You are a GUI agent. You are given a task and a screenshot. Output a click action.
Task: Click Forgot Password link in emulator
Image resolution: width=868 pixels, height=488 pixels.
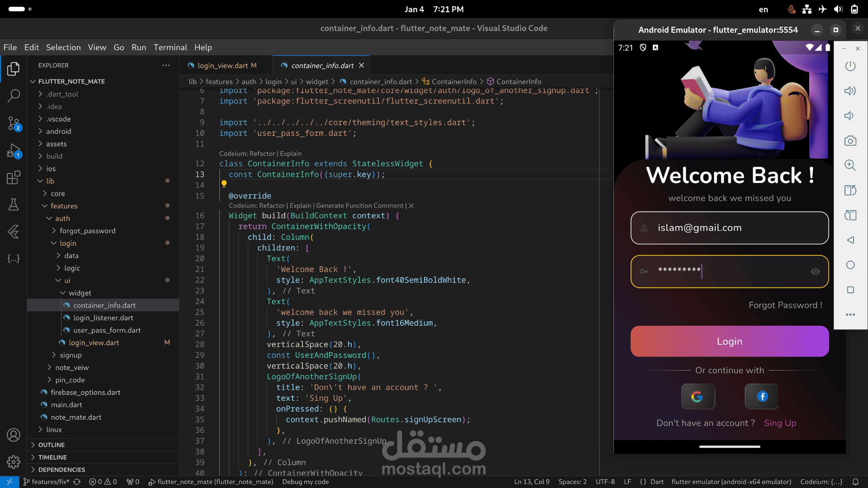coord(785,305)
